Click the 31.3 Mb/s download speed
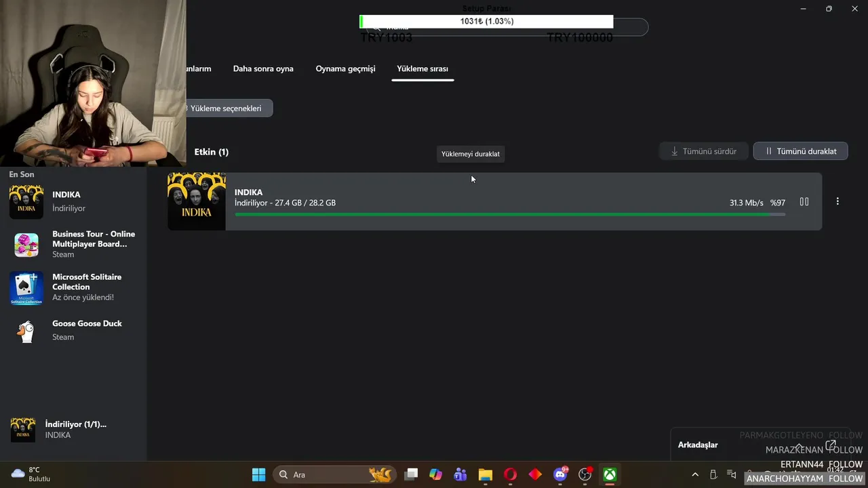 click(747, 203)
